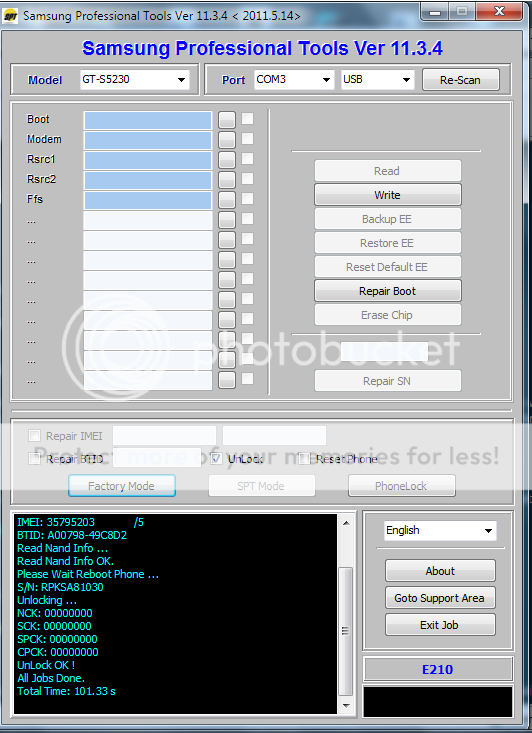This screenshot has width=532, height=733.
Task: Click the browse button for Rsrc1 file
Action: pos(227,160)
